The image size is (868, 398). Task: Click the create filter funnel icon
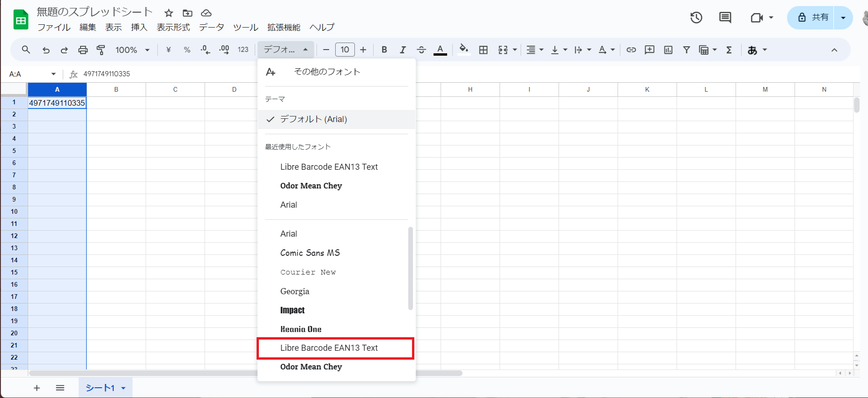click(x=686, y=50)
